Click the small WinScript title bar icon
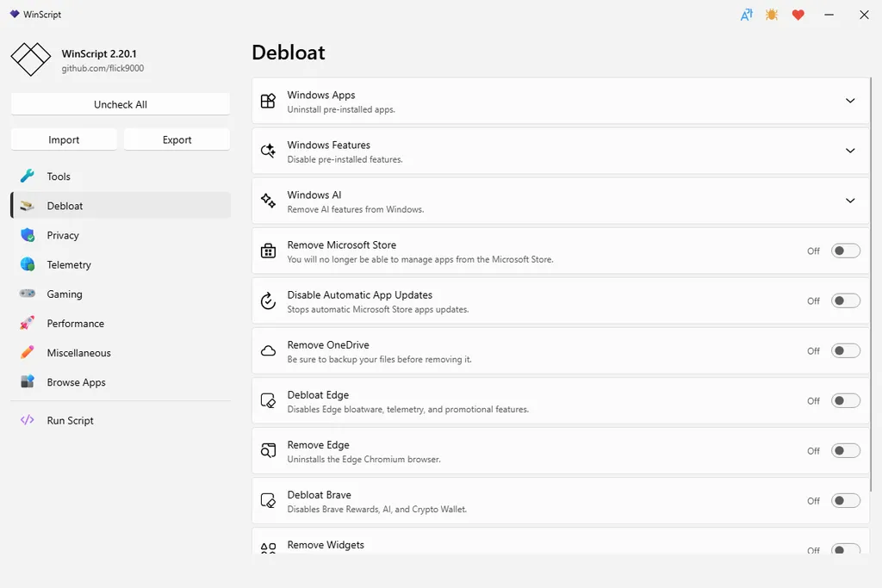The height and width of the screenshot is (588, 882). 15,14
